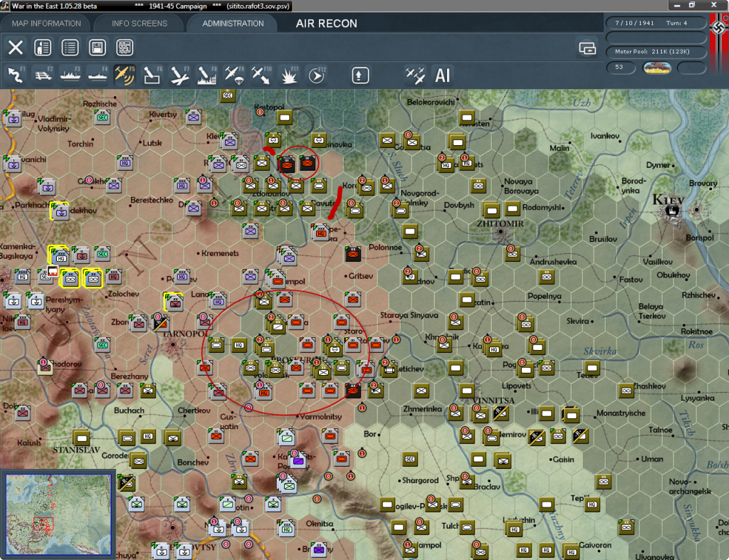Click the Gaisin town label

point(564,459)
